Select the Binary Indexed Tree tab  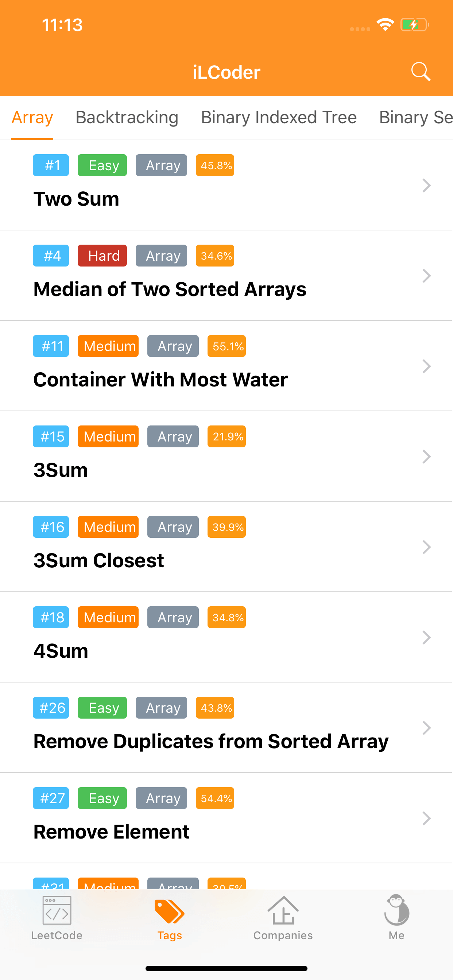(x=279, y=117)
